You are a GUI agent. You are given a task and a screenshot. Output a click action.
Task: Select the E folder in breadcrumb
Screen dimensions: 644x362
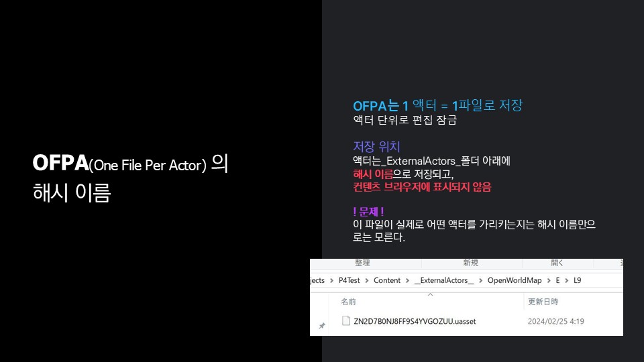pyautogui.click(x=557, y=280)
